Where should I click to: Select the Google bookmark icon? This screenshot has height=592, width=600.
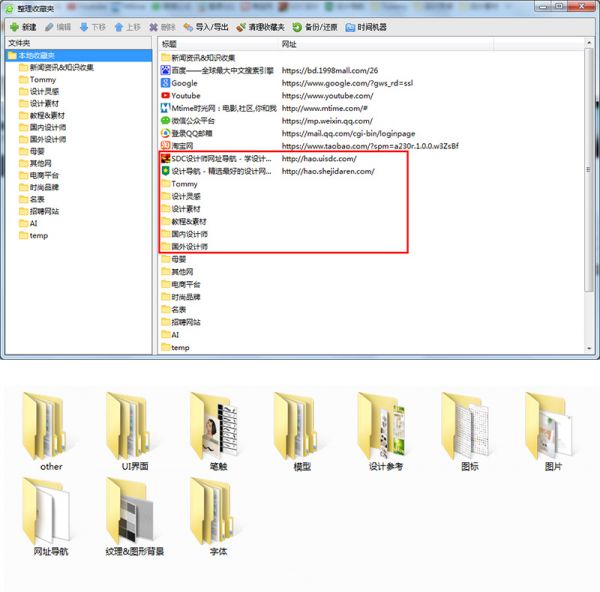[165, 83]
